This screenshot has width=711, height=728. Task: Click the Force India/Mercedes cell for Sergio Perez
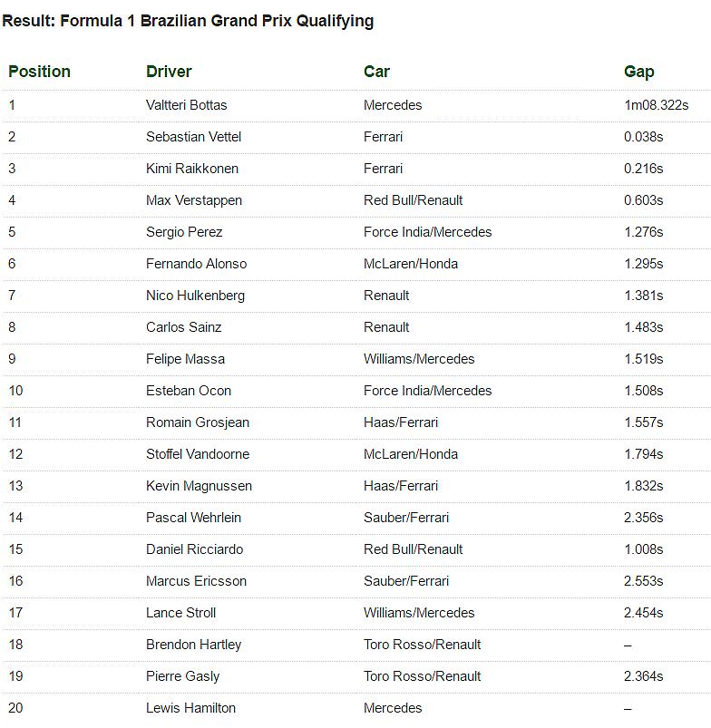click(x=427, y=232)
